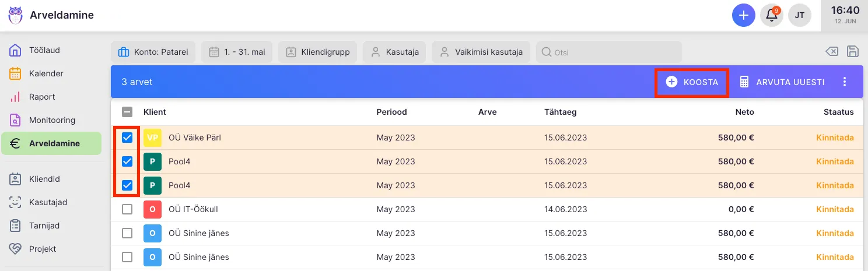
Task: Click ARVUTA UUESTI button
Action: click(782, 82)
